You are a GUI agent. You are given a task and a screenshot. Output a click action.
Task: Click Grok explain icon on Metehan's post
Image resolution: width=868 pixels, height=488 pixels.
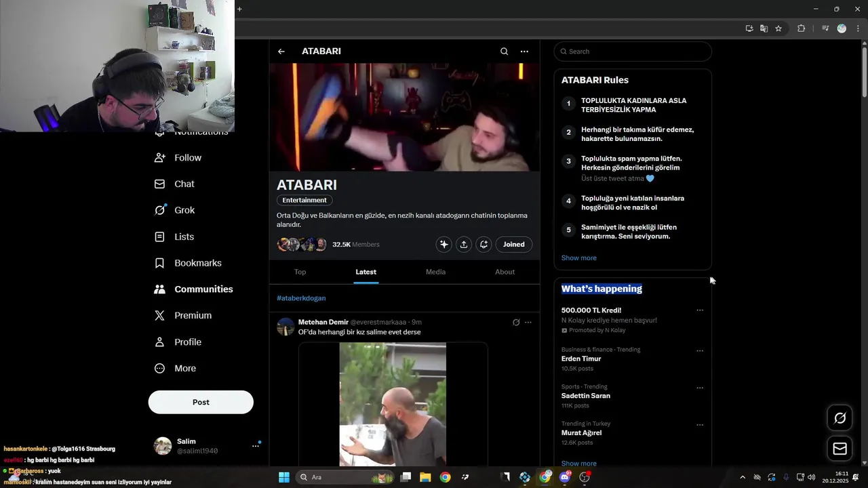pyautogui.click(x=516, y=323)
